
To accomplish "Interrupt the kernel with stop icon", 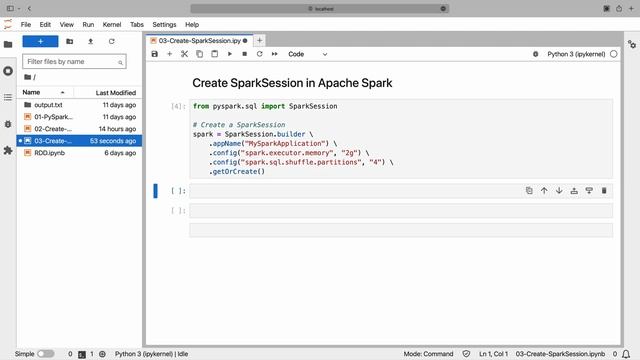I will 244,54.
